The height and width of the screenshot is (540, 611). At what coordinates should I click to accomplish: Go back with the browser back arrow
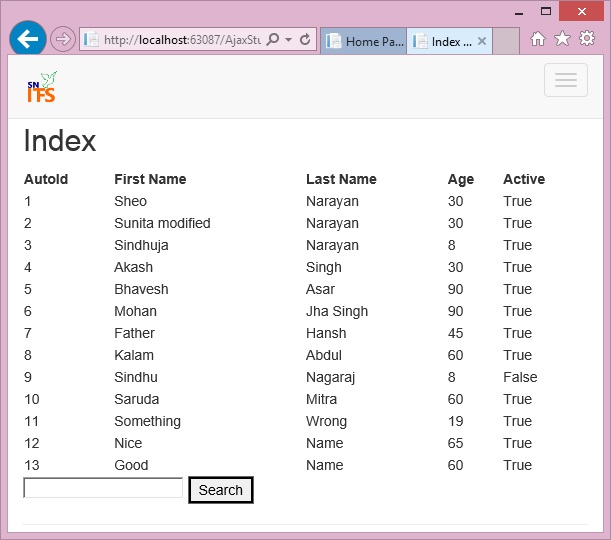point(28,39)
